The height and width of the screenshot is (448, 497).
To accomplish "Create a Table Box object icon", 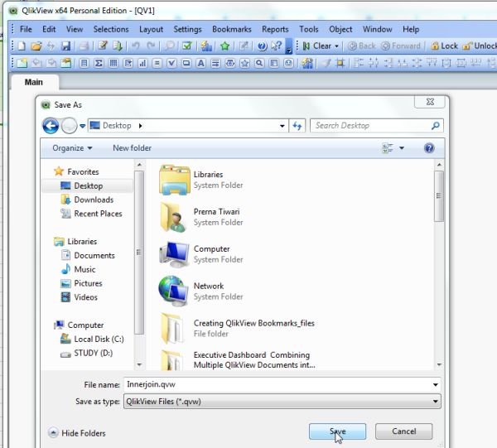I will pos(113,64).
